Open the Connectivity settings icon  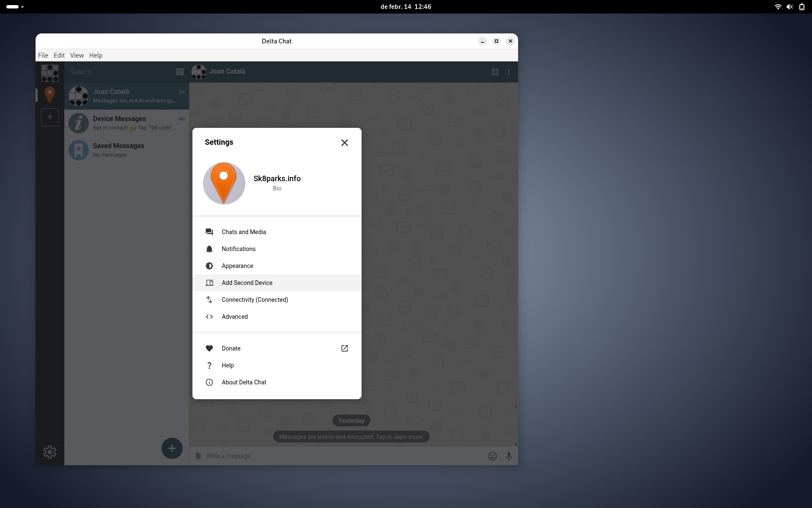(x=209, y=300)
